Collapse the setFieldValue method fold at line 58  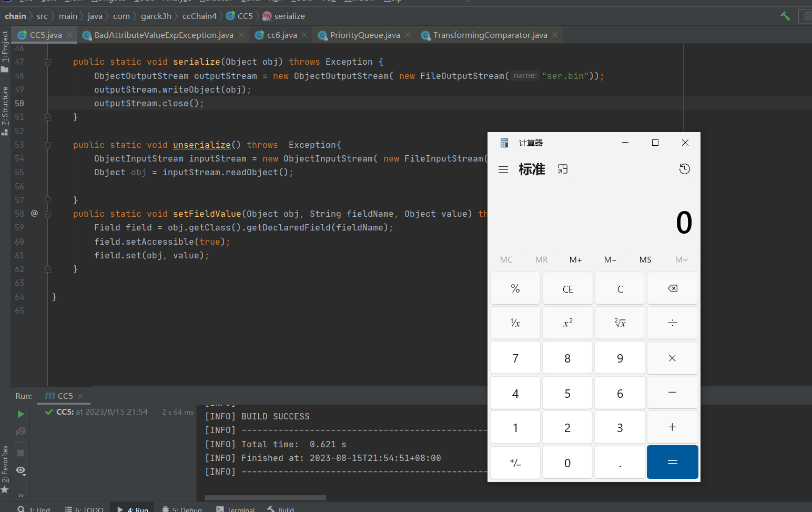point(48,214)
